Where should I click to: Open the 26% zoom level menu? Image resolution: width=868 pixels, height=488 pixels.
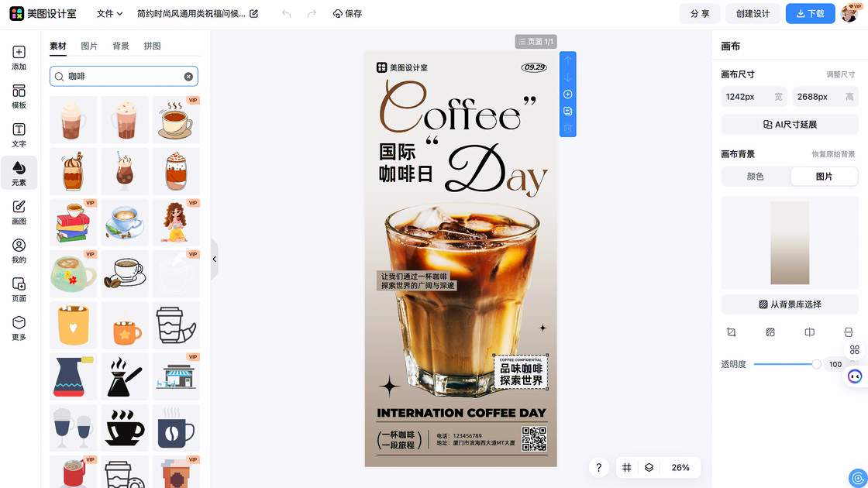[x=680, y=468]
